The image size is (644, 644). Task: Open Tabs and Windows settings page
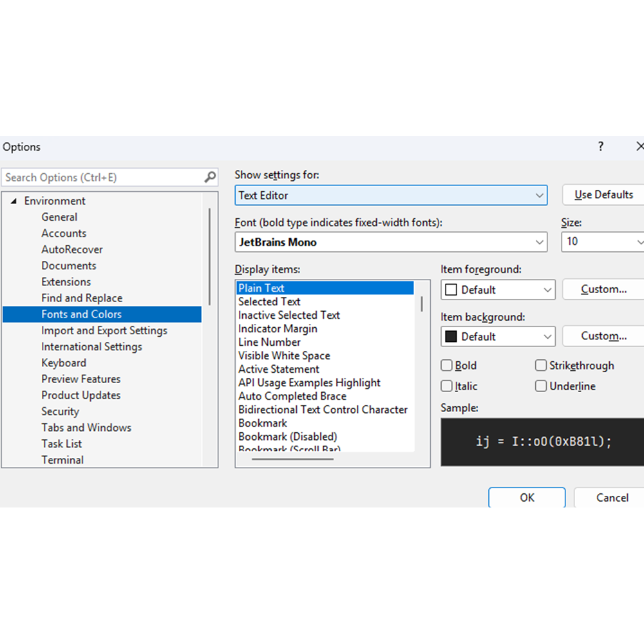coord(86,428)
